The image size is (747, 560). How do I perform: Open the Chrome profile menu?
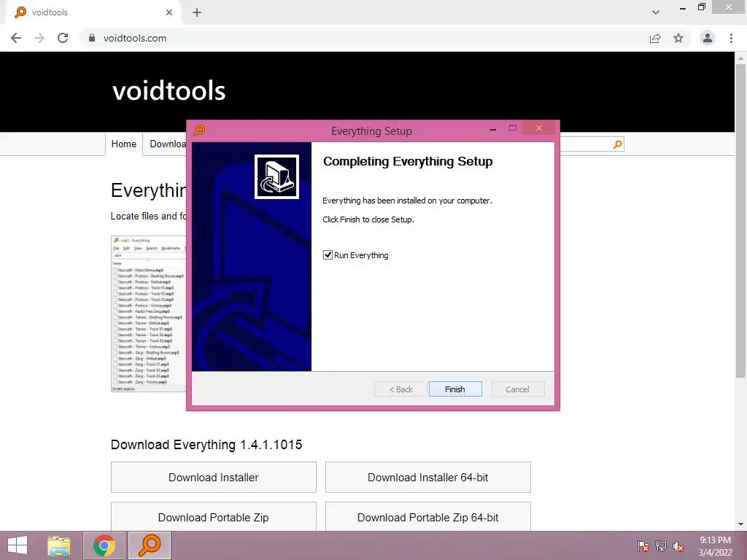tap(708, 38)
